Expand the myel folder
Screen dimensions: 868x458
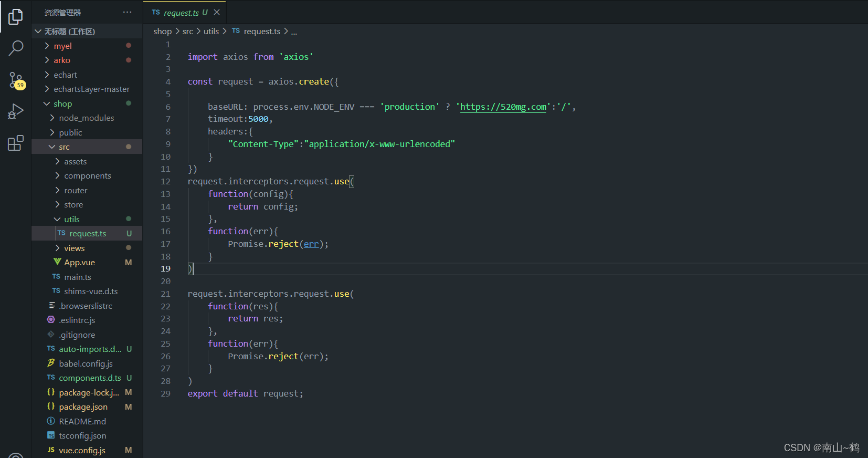(x=47, y=46)
